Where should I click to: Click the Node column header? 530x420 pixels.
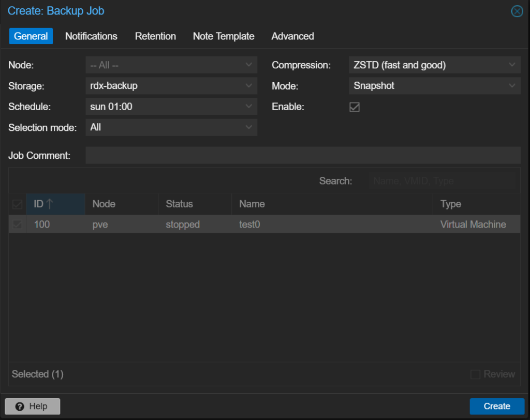tap(121, 204)
